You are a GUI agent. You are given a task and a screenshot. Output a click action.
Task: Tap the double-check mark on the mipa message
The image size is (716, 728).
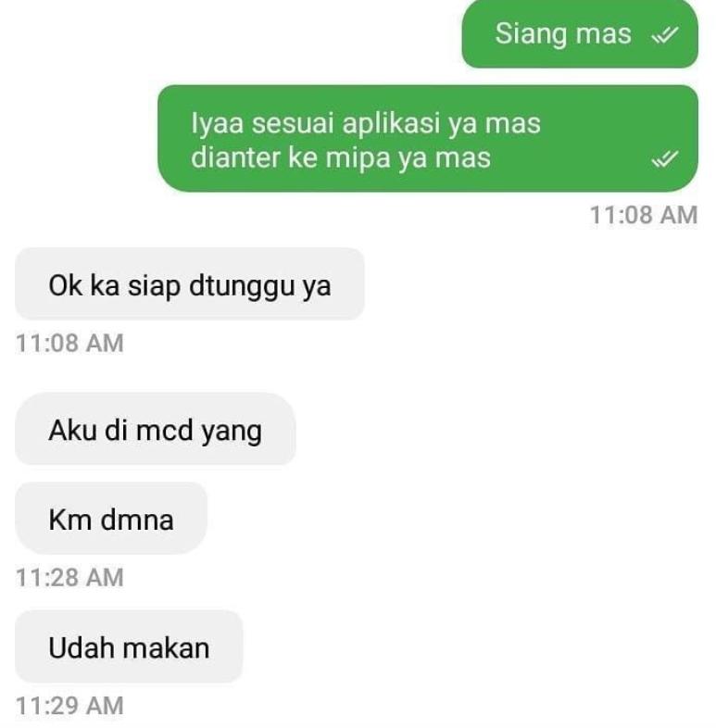pyautogui.click(x=665, y=158)
